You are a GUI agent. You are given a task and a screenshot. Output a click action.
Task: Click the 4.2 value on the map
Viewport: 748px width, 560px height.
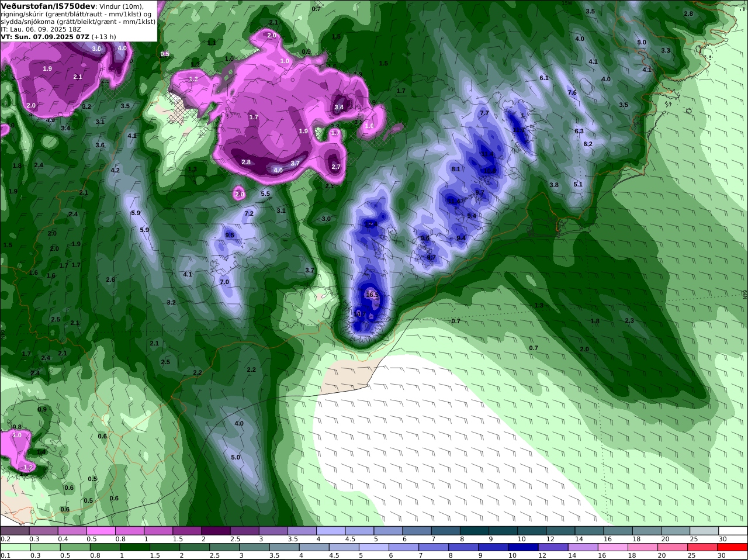click(115, 170)
